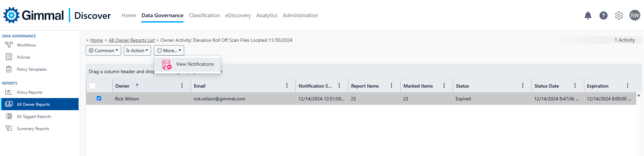Follow the All Owner Reports List breadcrumb
644x156 pixels.
pos(132,40)
